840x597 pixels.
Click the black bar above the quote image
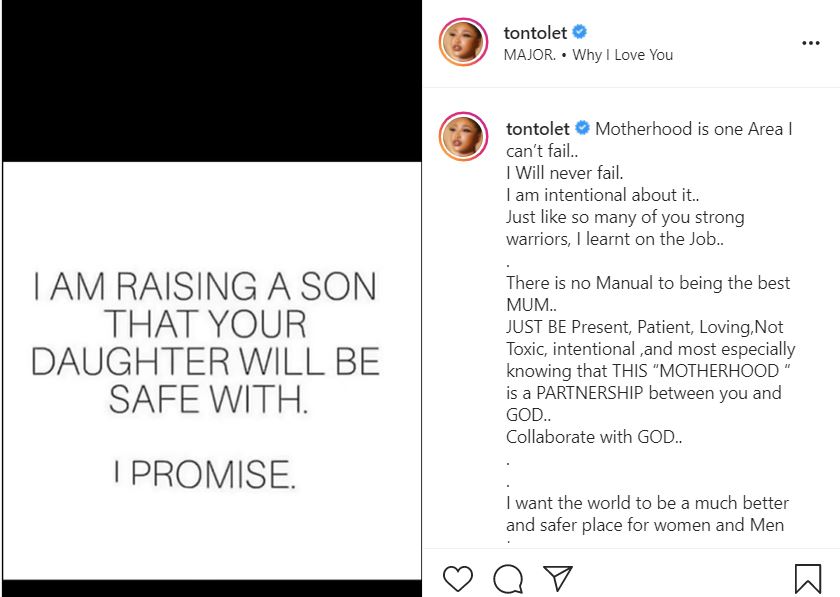[210, 80]
